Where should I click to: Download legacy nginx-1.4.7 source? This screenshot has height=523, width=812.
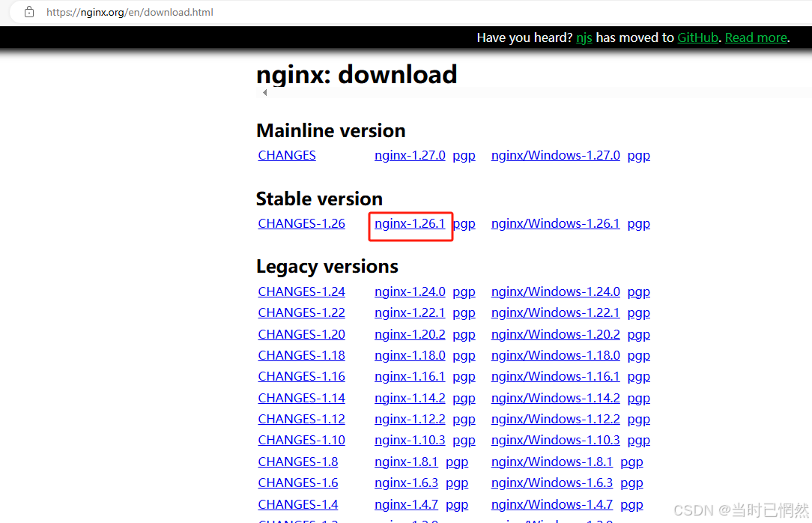click(x=406, y=504)
